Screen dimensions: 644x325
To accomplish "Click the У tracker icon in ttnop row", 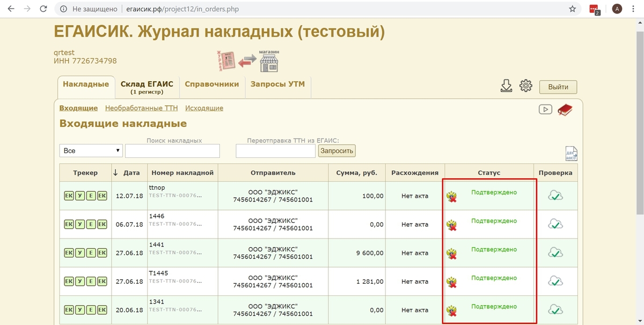I will 80,196.
